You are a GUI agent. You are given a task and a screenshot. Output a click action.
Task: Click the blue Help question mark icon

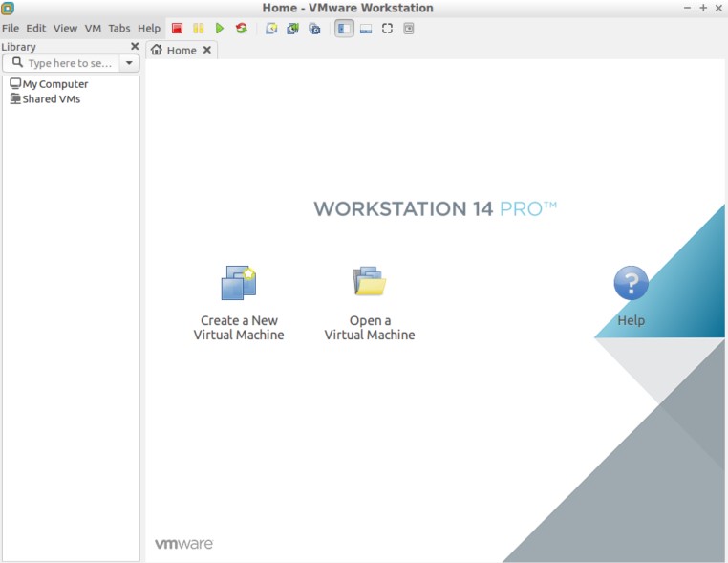[631, 282]
